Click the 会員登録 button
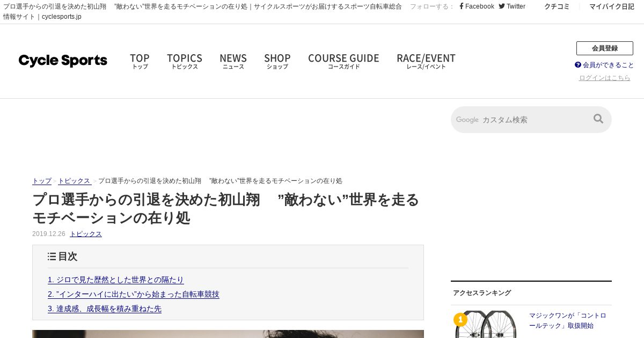644x338 pixels. tap(605, 48)
